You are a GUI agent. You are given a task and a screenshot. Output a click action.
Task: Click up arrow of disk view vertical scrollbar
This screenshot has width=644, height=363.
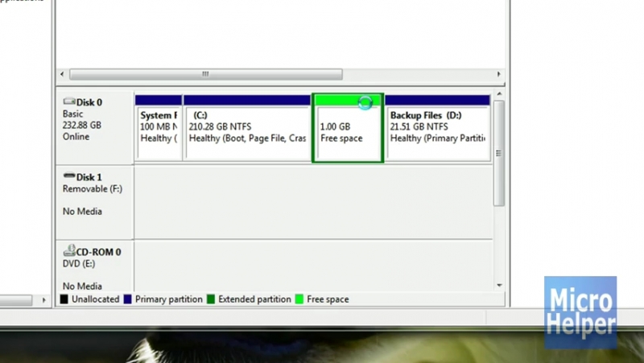pos(499,95)
